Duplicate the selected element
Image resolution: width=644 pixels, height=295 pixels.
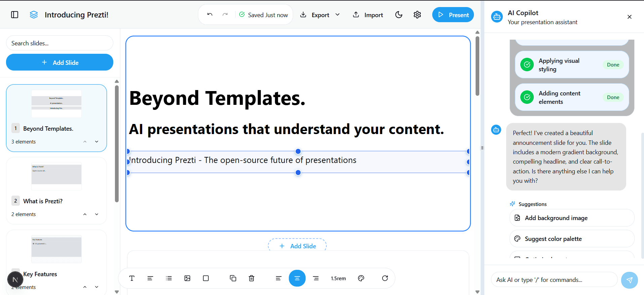pyautogui.click(x=233, y=278)
